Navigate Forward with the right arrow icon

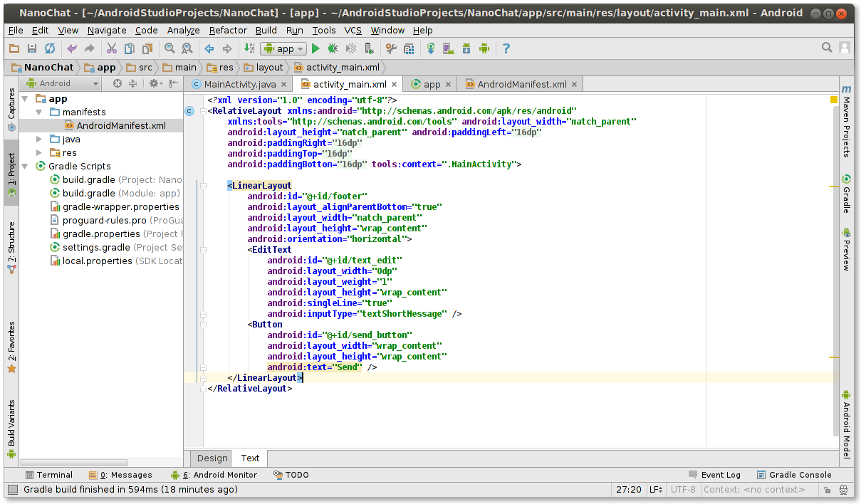pos(227,48)
